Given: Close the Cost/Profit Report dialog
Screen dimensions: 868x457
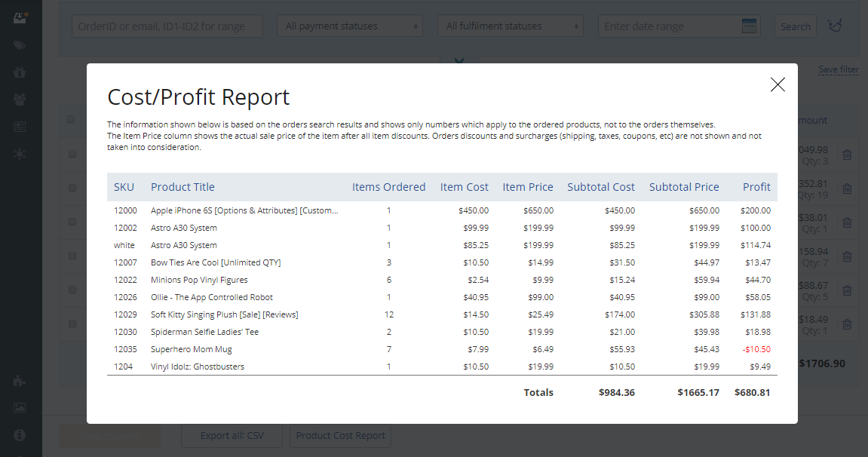Looking at the screenshot, I should coord(778,84).
